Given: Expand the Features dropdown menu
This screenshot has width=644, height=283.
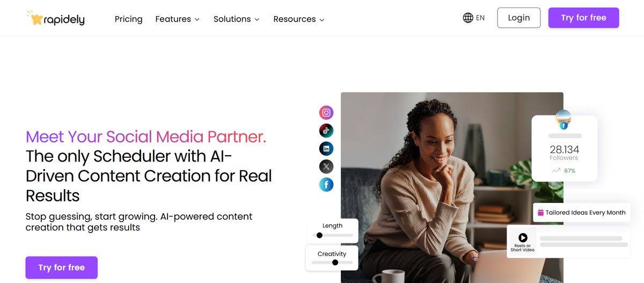Looking at the screenshot, I should coord(178,19).
